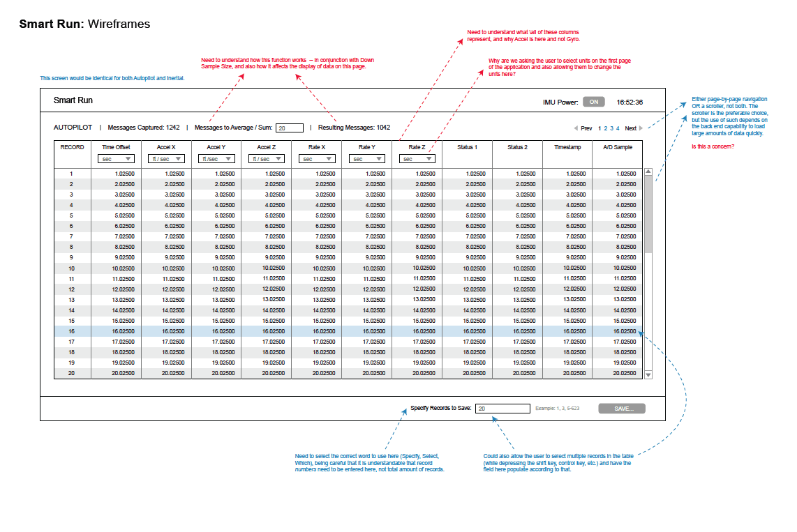The height and width of the screenshot is (532, 797).
Task: Click the Prev page arrow icon
Action: pyautogui.click(x=576, y=128)
